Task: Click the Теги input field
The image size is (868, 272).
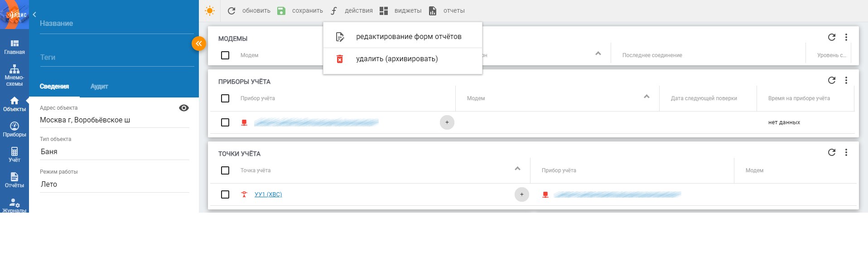Action: [117, 58]
